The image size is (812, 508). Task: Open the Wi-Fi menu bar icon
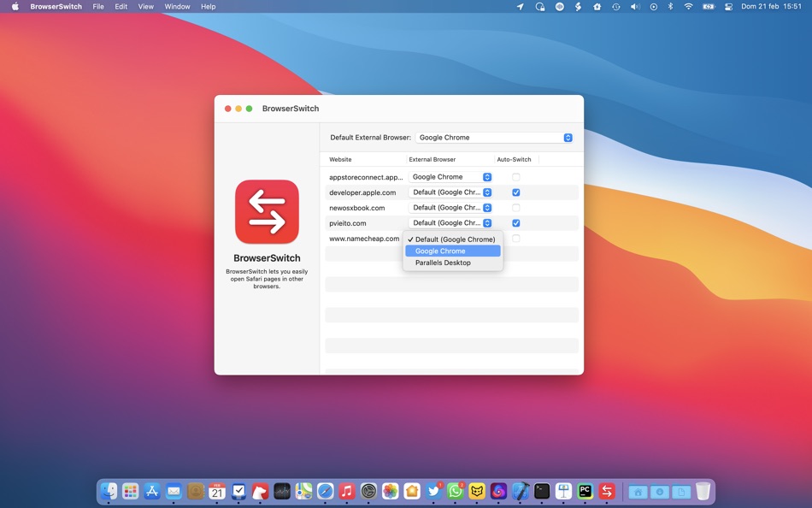(688, 7)
